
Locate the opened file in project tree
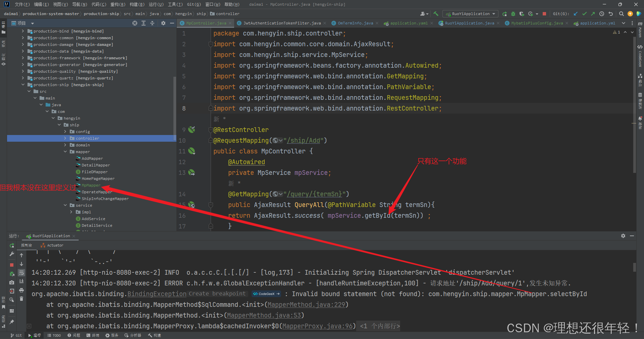[x=135, y=23]
